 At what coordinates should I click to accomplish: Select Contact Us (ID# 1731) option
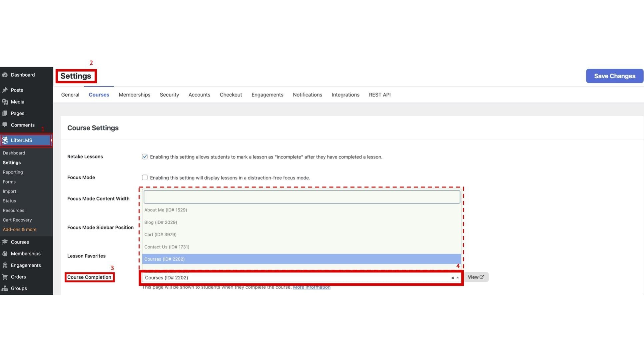[302, 247]
